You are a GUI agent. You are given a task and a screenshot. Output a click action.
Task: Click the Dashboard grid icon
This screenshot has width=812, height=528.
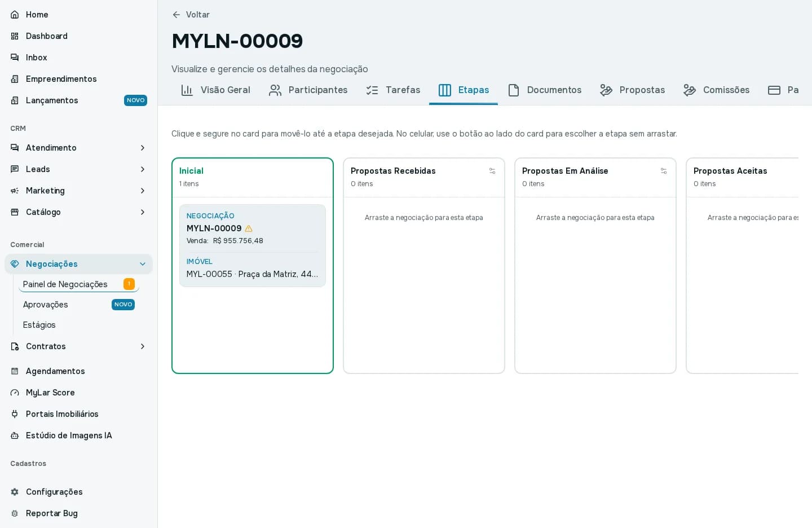(15, 36)
